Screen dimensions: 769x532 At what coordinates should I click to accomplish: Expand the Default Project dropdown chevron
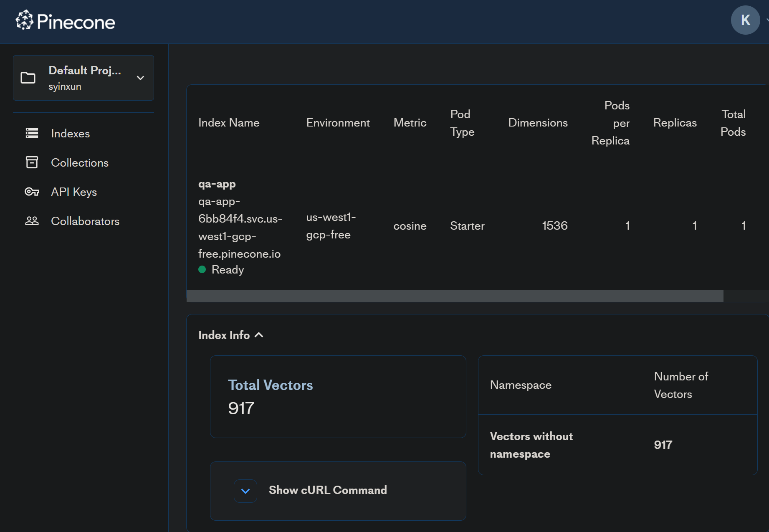[141, 78]
